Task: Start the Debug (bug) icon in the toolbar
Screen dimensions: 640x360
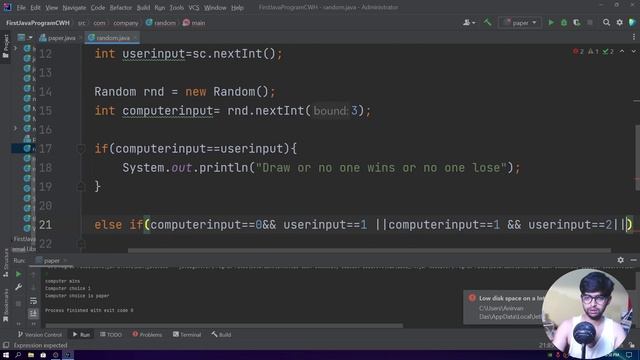Action: click(564, 23)
